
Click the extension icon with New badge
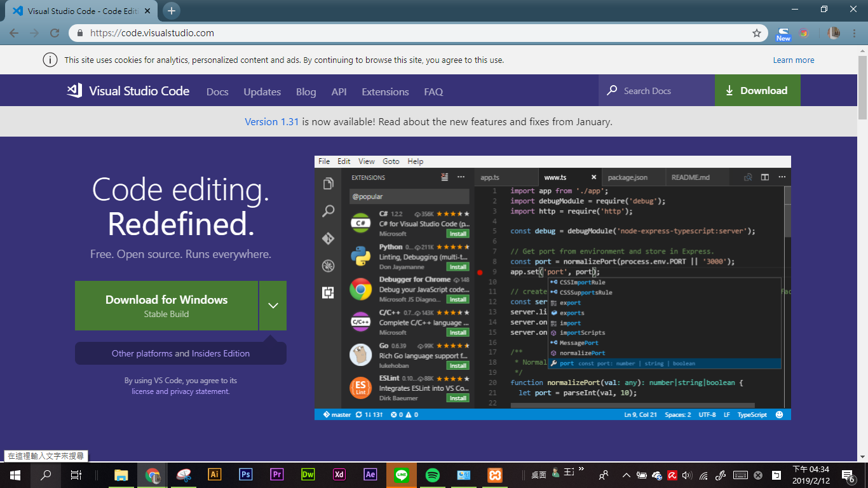click(x=783, y=34)
